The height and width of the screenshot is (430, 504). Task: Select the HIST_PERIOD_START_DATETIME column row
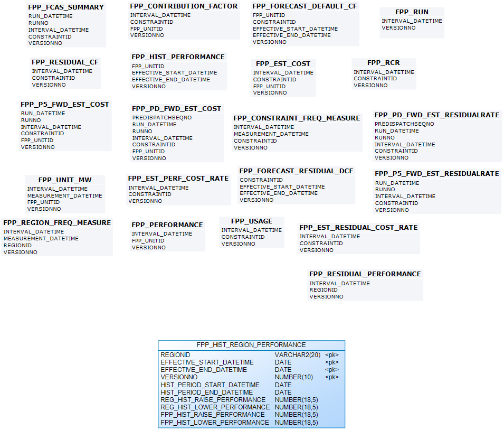click(210, 385)
